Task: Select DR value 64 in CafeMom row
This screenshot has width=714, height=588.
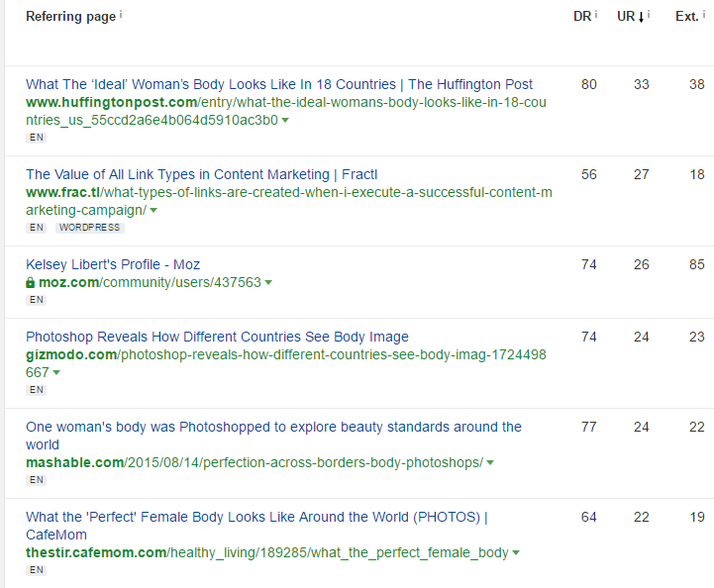Action: coord(589,517)
